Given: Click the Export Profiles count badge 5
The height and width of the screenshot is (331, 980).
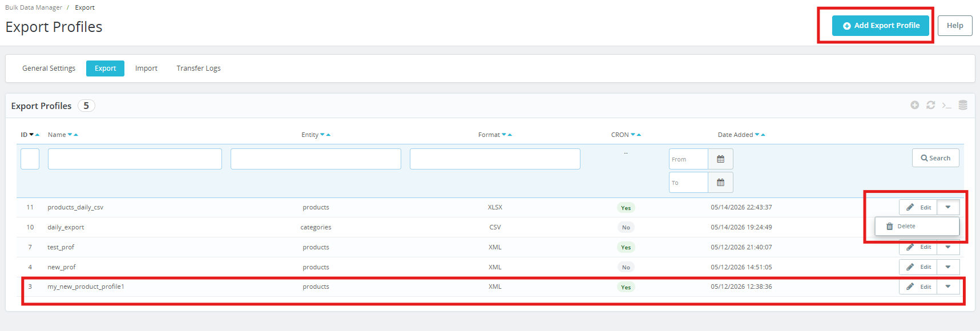Looking at the screenshot, I should (86, 106).
